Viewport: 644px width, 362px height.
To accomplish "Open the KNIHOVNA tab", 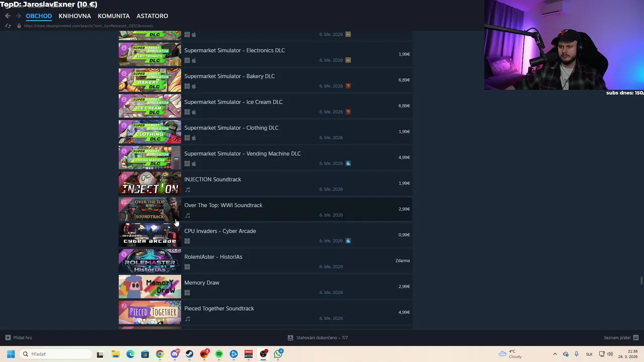I will 74,16.
